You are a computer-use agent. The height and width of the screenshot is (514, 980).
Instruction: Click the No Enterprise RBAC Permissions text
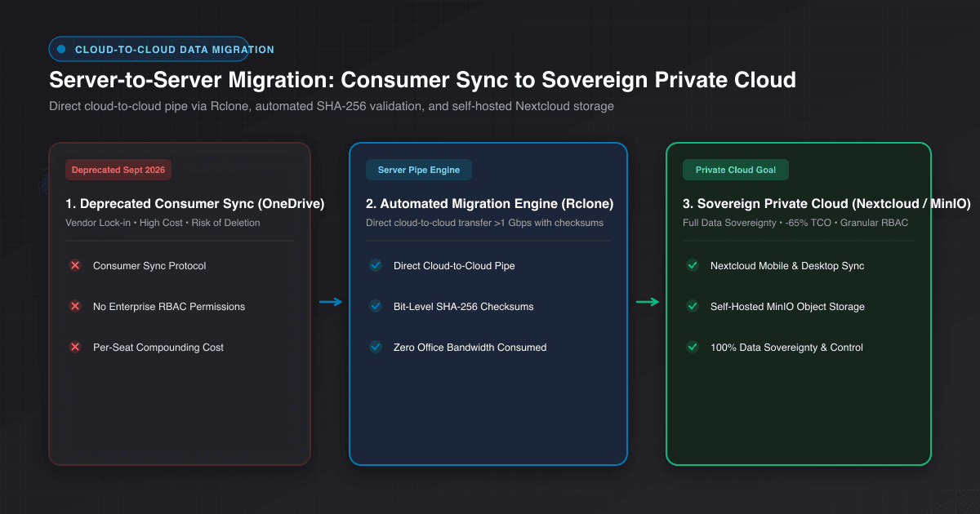coord(169,307)
